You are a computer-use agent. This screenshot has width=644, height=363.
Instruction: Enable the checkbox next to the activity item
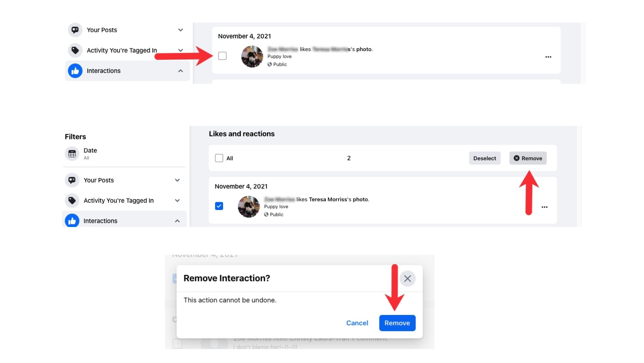click(x=222, y=55)
